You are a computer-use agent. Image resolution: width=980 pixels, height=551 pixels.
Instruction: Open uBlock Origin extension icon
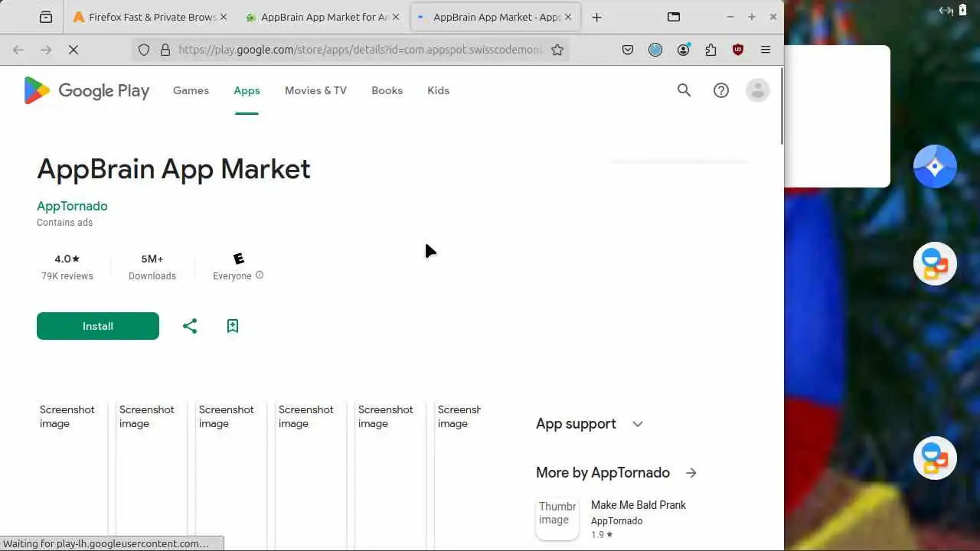[738, 50]
